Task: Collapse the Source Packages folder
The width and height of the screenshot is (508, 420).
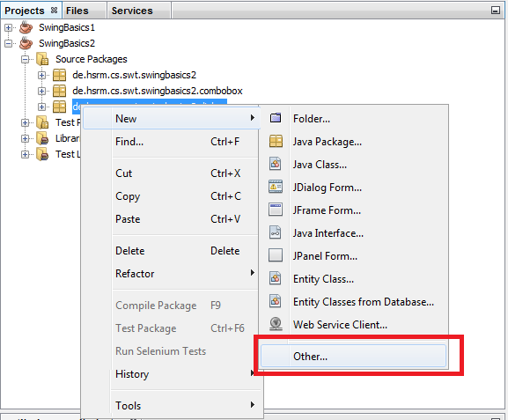Action: 26,59
